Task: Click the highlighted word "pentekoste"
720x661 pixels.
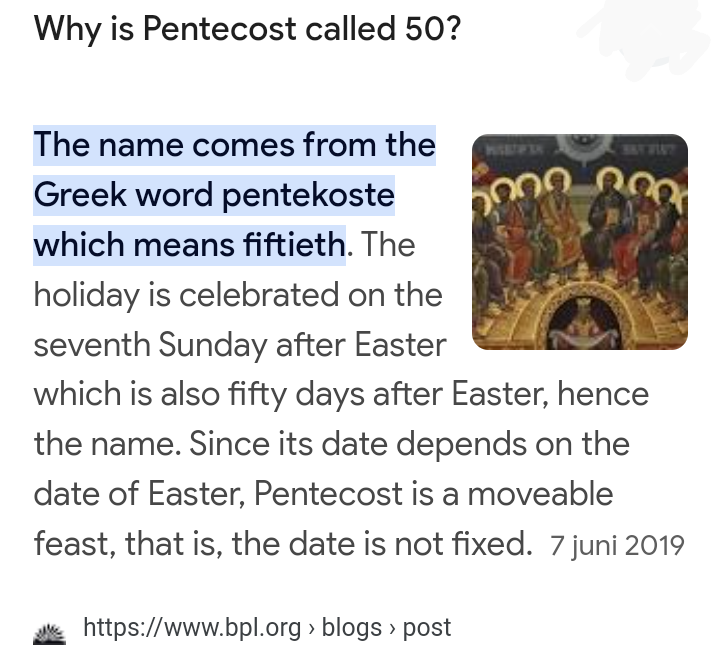Action: coord(309,195)
